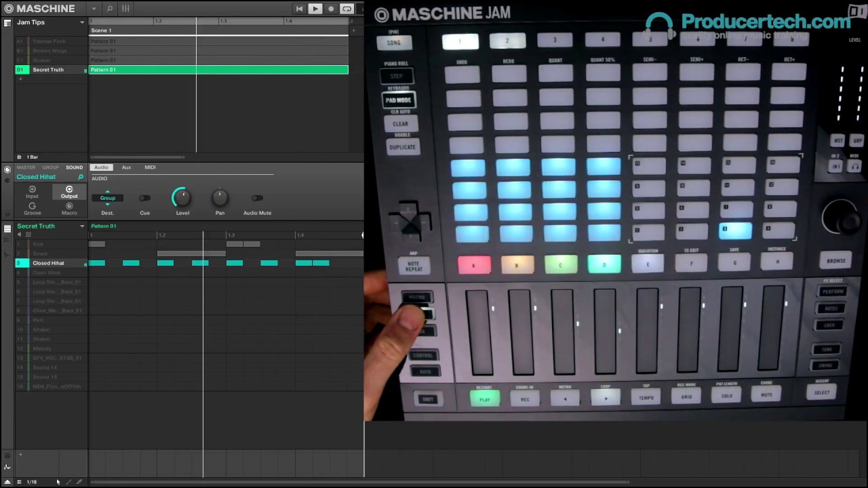Open the Groove channel page
This screenshot has height=488, width=868.
32,209
